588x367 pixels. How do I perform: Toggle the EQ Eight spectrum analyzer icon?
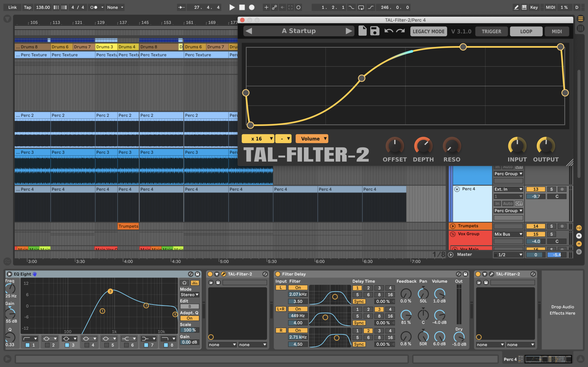195,283
